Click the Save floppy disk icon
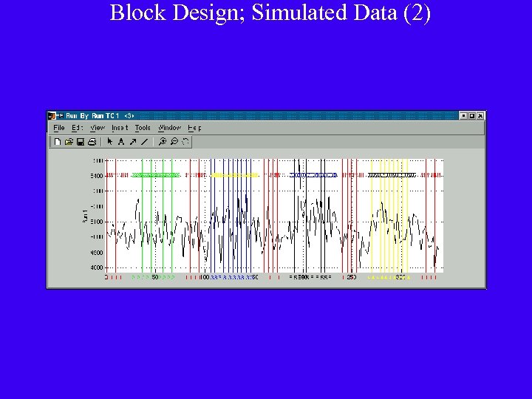 (x=81, y=142)
